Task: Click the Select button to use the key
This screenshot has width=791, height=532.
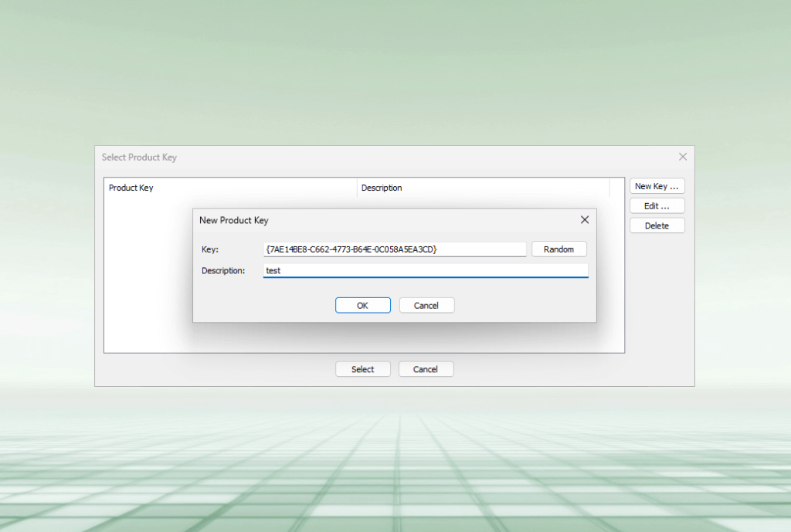Action: tap(362, 368)
